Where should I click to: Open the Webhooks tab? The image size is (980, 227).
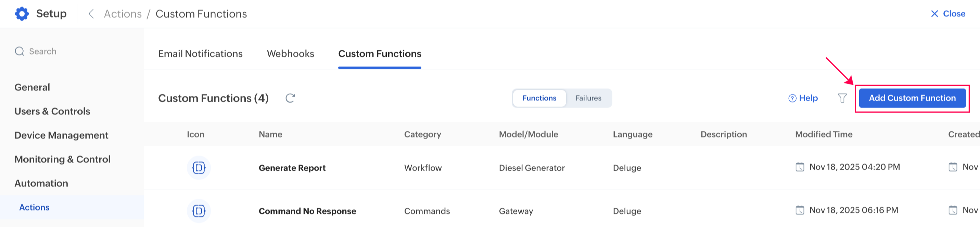(290, 54)
